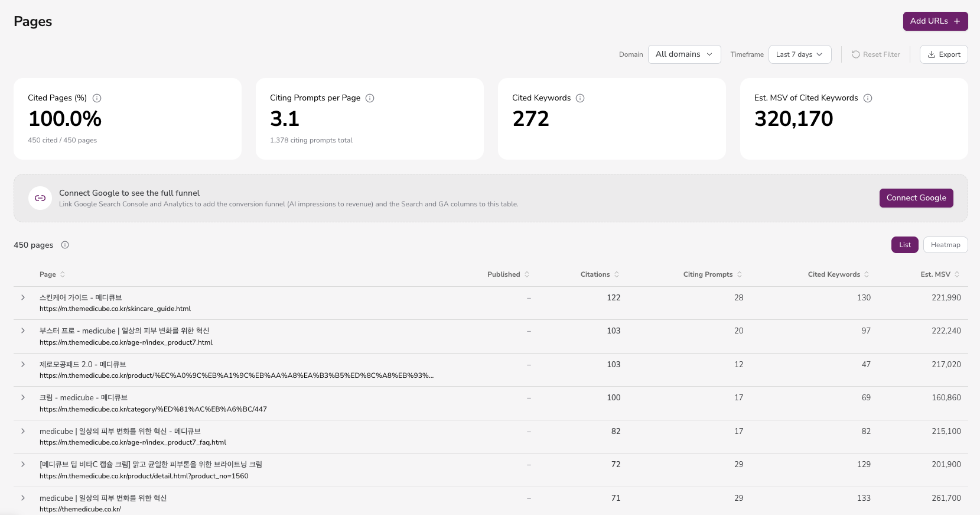Expand the skincare_guide.html page row
Screen dimensions: 980x515
point(23,297)
